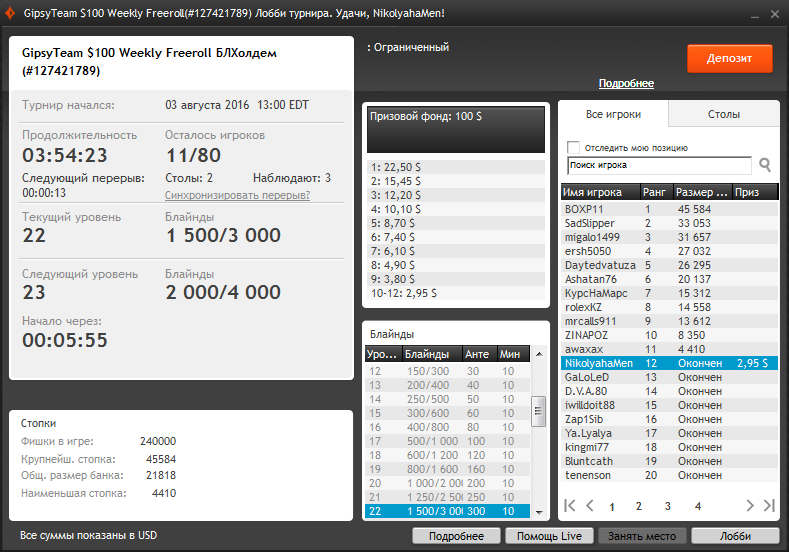Go to previous players page
The width and height of the screenshot is (789, 552).
(x=590, y=505)
